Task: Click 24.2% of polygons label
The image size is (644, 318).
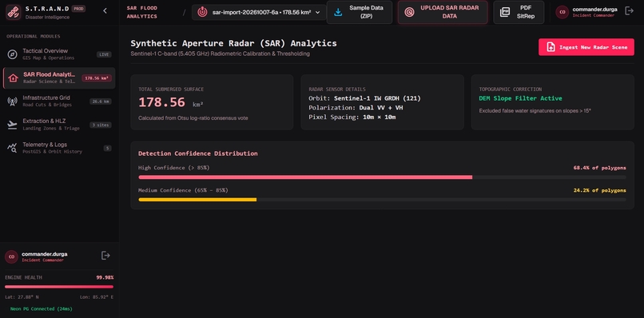Action: (x=599, y=190)
